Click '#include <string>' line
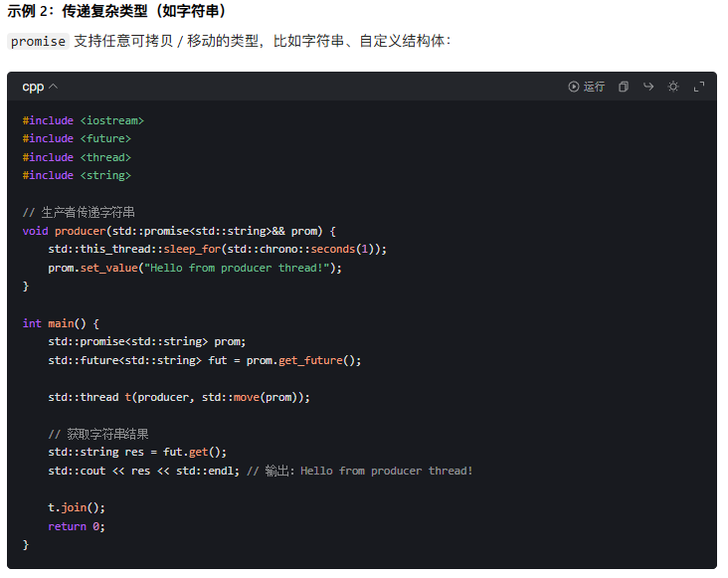The width and height of the screenshot is (728, 578). pyautogui.click(x=77, y=175)
